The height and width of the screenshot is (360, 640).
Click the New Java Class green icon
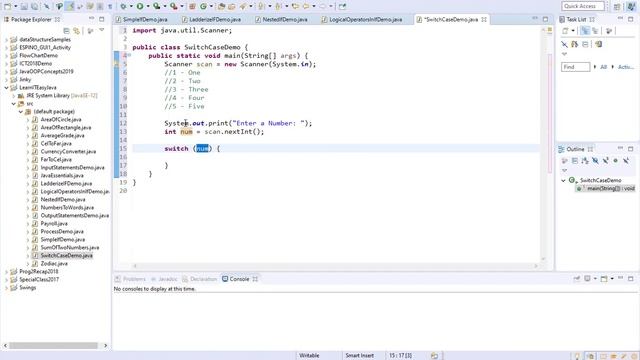point(203,6)
